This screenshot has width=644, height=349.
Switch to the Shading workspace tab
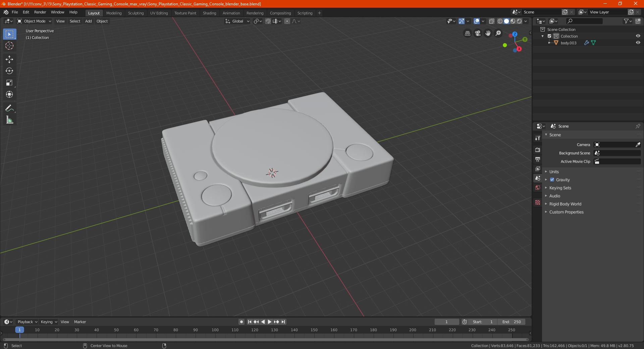pos(209,13)
